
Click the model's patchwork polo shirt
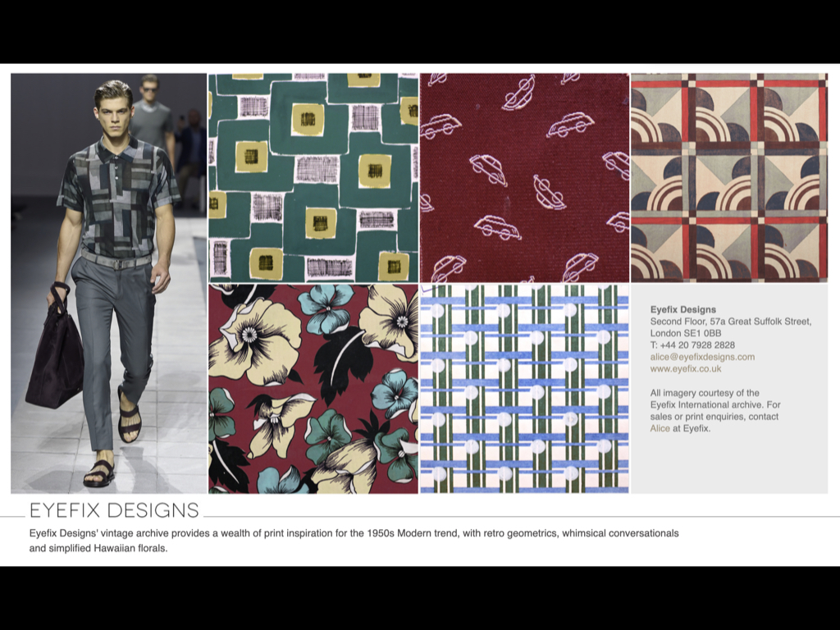pos(120,199)
